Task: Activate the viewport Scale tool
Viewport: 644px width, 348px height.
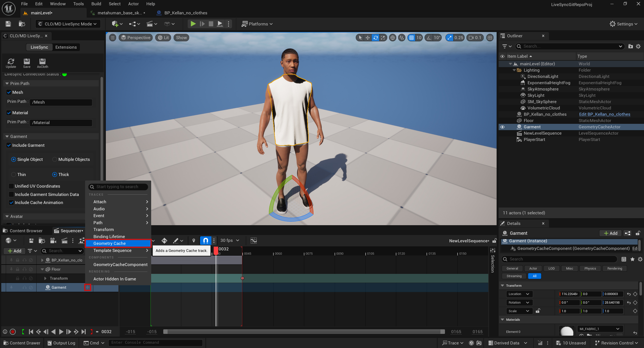Action: click(x=383, y=38)
